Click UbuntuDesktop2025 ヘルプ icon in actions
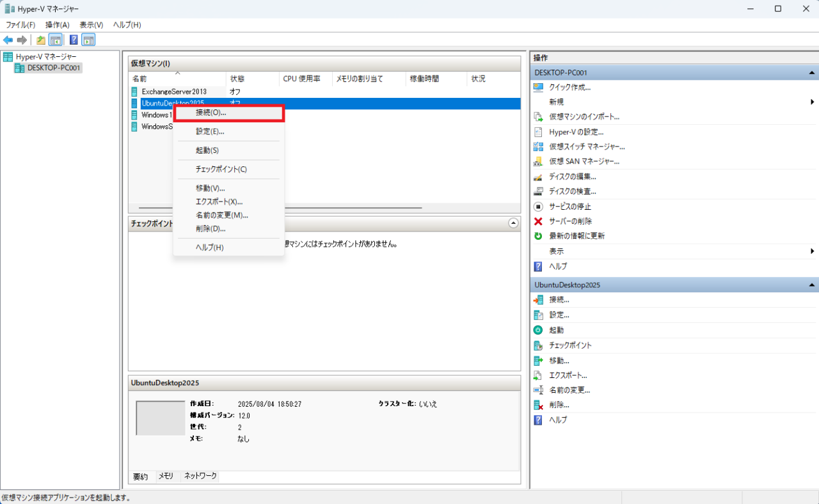 (x=538, y=420)
